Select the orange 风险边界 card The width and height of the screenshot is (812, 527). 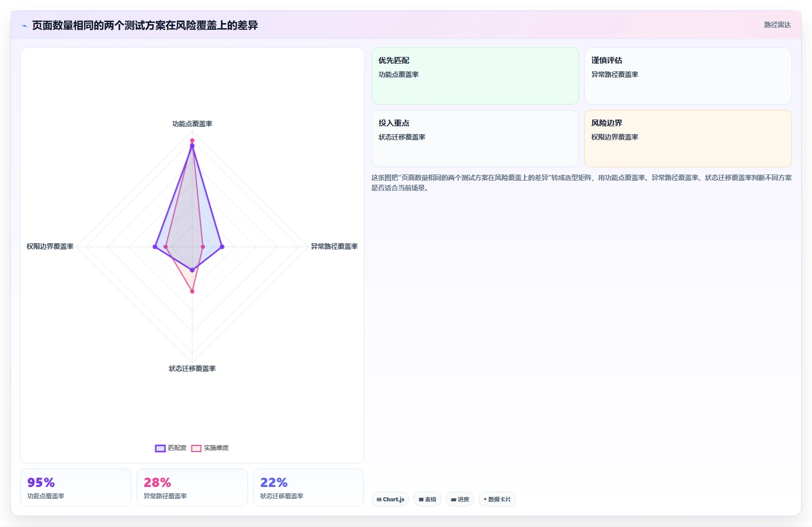pyautogui.click(x=688, y=139)
